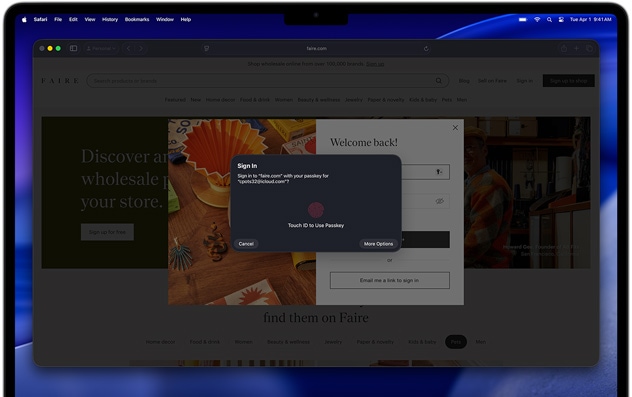Open the Wi-Fi status icon

click(x=537, y=19)
